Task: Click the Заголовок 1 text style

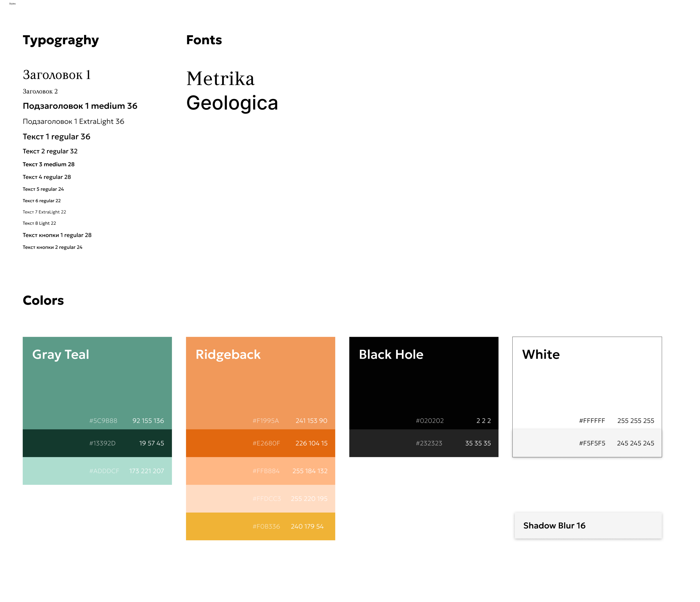Action: [57, 75]
